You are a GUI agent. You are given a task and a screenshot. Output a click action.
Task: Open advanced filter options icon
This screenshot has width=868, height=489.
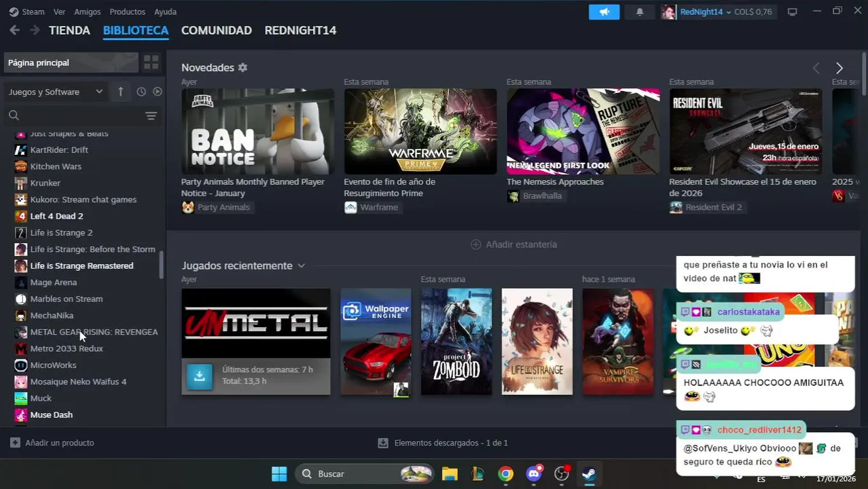pos(151,115)
